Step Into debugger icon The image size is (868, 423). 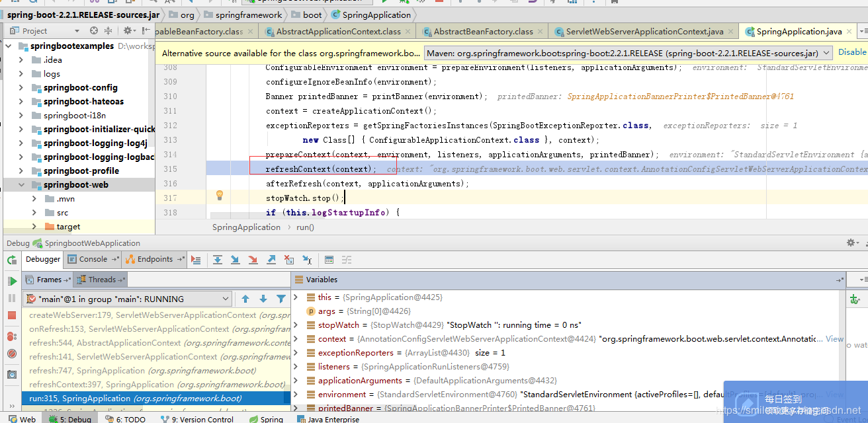point(236,260)
